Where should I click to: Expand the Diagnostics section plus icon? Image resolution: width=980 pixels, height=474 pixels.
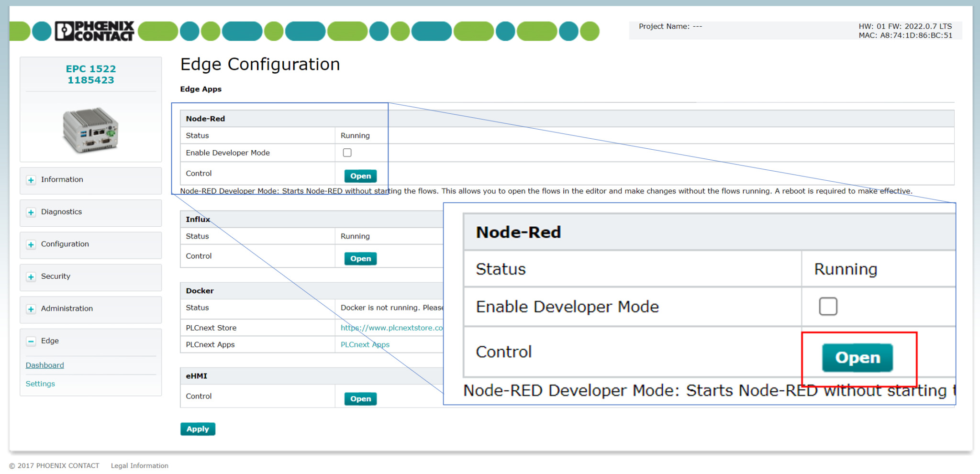(x=31, y=212)
